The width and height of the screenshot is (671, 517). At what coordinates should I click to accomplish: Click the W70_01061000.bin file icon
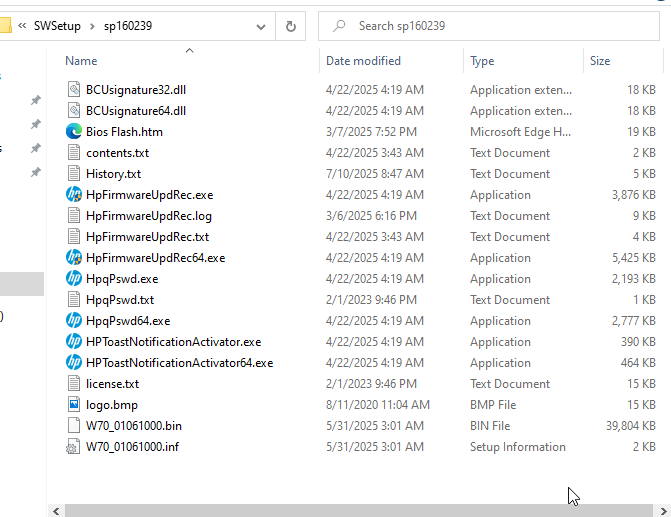[74, 425]
